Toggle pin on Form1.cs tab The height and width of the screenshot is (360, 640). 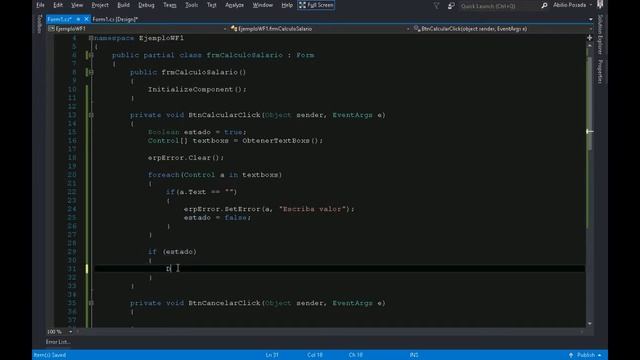[x=78, y=19]
